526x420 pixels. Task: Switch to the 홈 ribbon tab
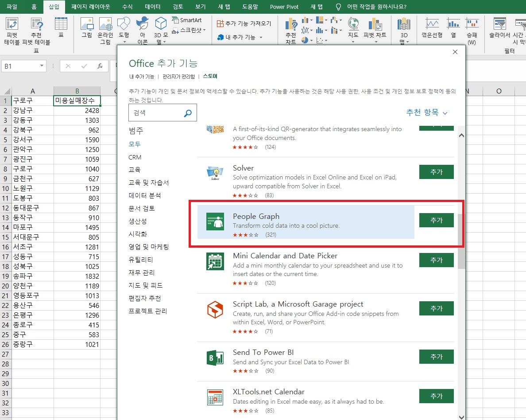tap(34, 7)
